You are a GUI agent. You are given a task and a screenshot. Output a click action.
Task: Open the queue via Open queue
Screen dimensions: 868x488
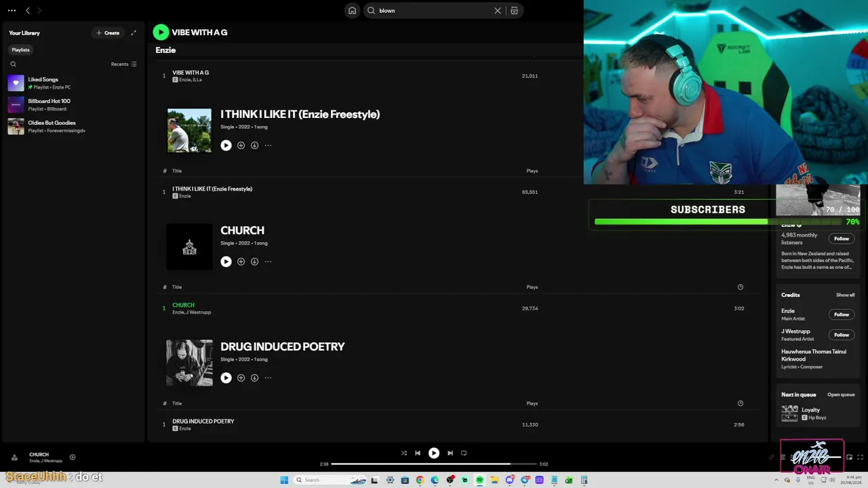click(x=841, y=394)
